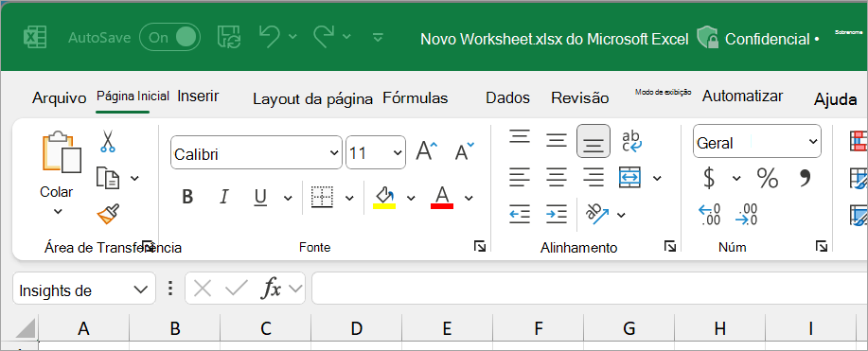Click the Wrap Text icon
The height and width of the screenshot is (351, 868).
pyautogui.click(x=631, y=141)
